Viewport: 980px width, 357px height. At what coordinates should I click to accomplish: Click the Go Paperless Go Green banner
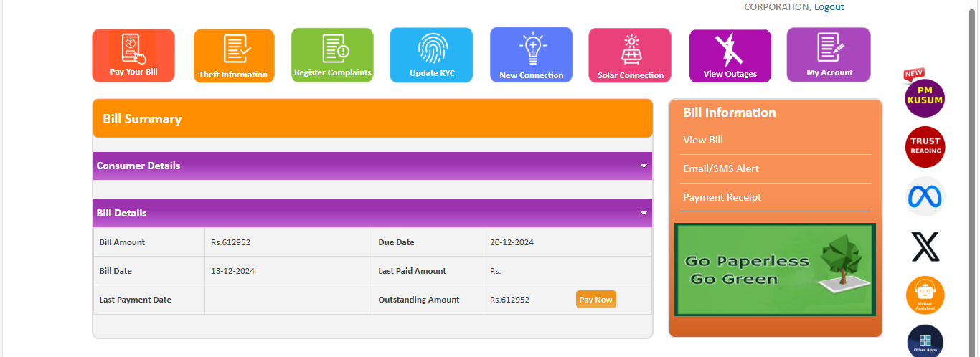(775, 270)
